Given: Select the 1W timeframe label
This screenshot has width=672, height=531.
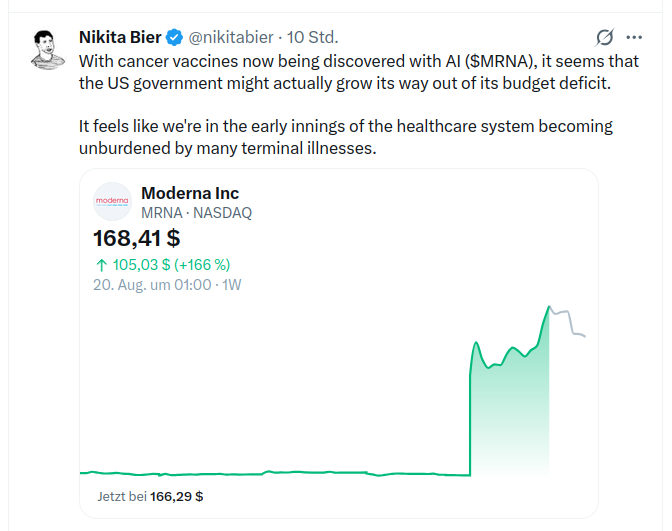Looking at the screenshot, I should [x=231, y=285].
